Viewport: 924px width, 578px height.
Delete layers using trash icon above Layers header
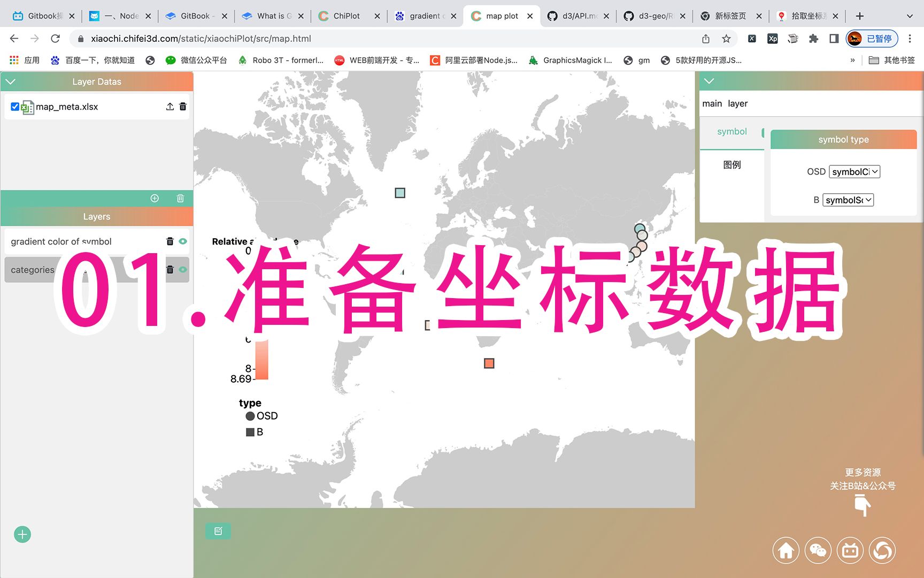[x=180, y=198]
